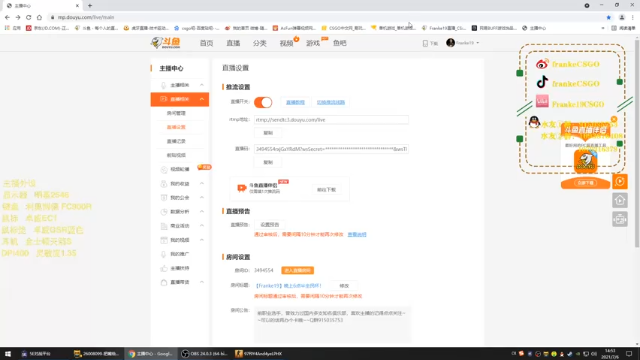Click browser back arrow

[7, 17]
